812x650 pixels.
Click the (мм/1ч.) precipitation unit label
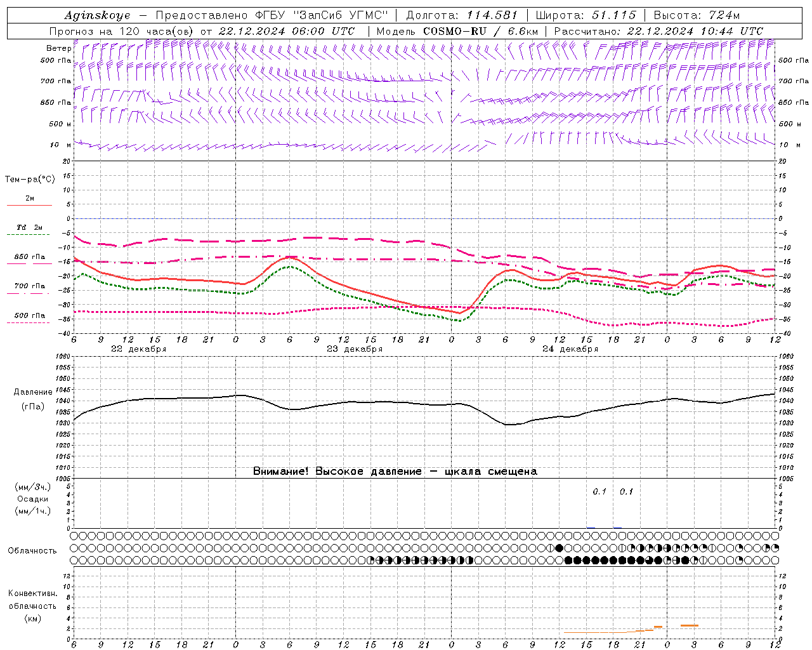32,511
